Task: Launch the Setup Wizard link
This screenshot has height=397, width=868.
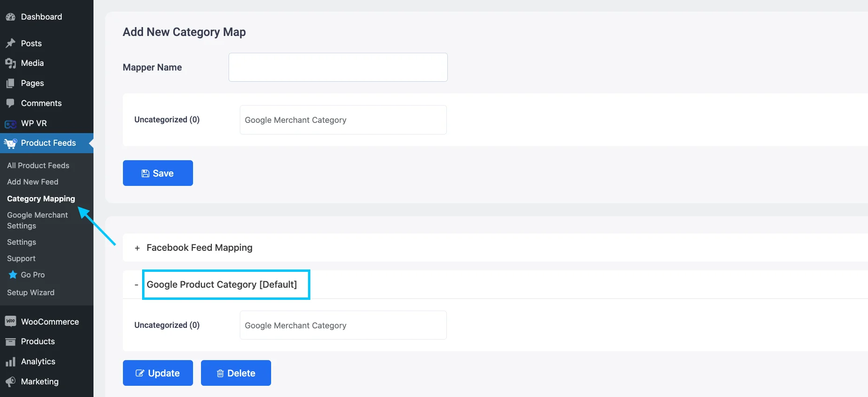Action: (30, 292)
